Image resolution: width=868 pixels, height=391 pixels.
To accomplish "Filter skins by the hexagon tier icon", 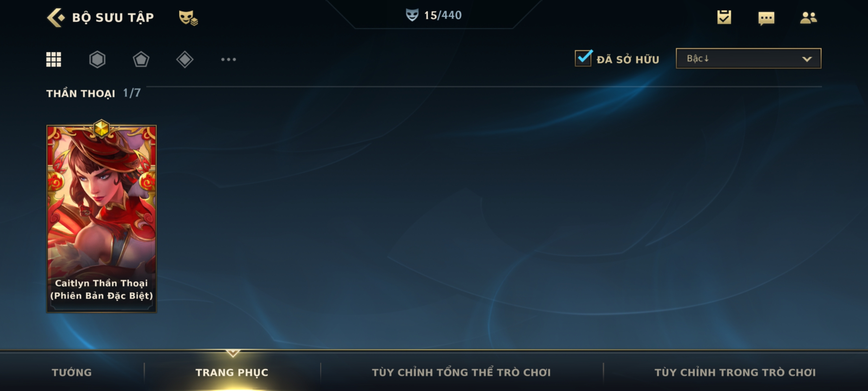I will pyautogui.click(x=97, y=59).
